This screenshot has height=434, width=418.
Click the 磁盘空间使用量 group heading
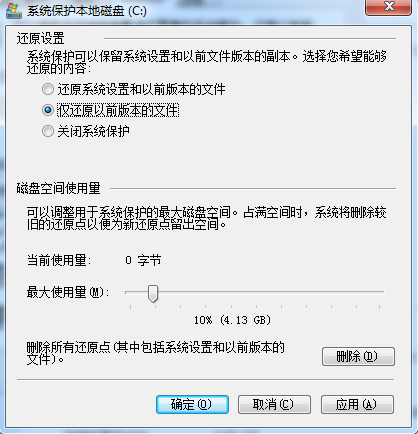tap(58, 188)
